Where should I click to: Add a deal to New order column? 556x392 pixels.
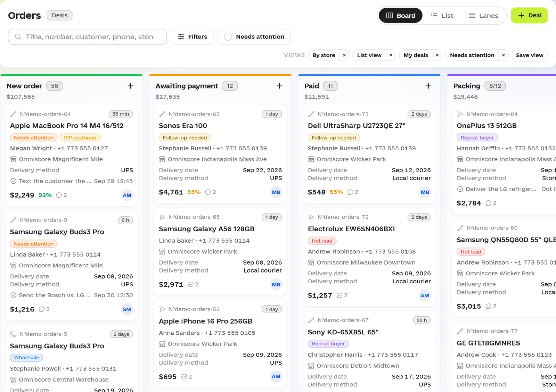130,86
